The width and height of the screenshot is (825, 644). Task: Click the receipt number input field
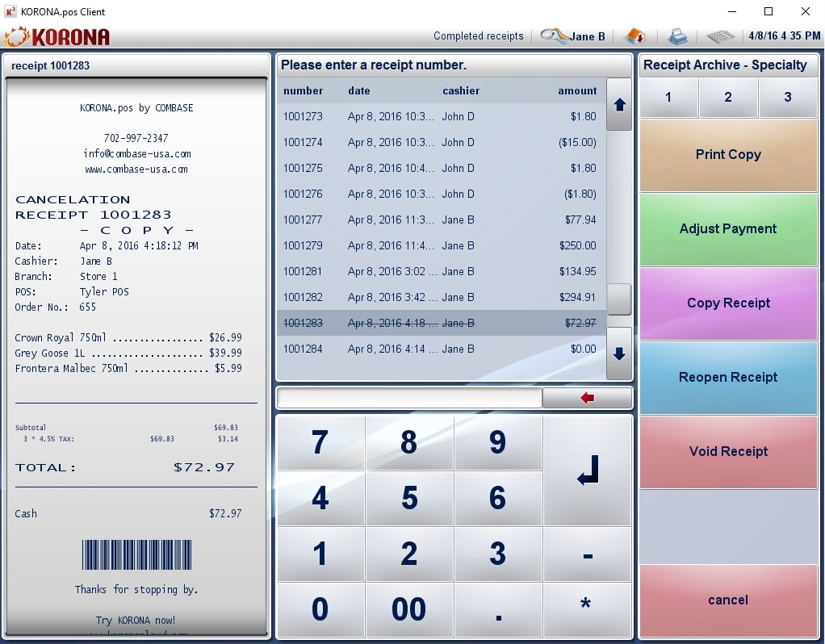[409, 398]
